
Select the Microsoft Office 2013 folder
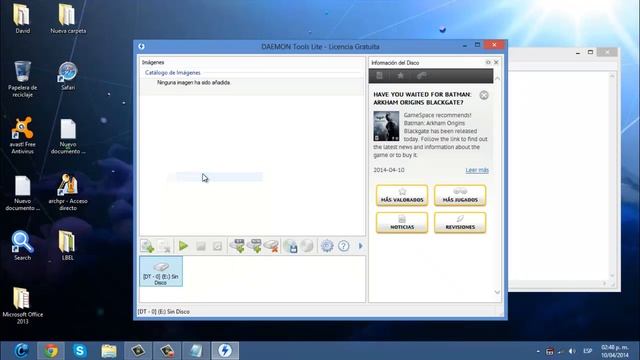[x=22, y=306]
